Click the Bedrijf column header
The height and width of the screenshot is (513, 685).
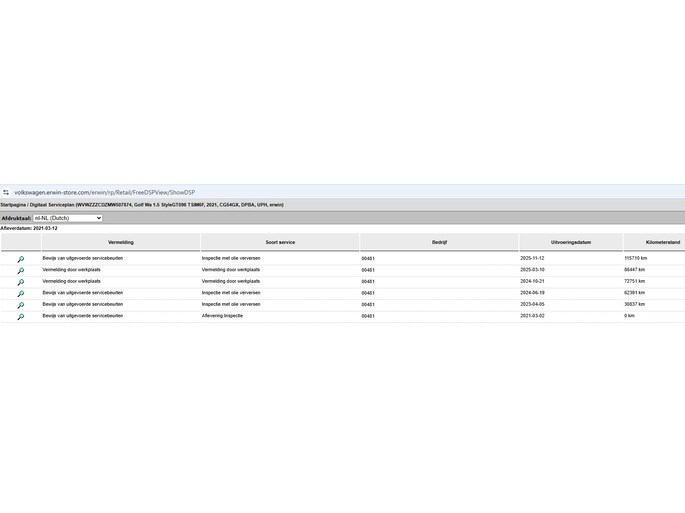(x=439, y=242)
